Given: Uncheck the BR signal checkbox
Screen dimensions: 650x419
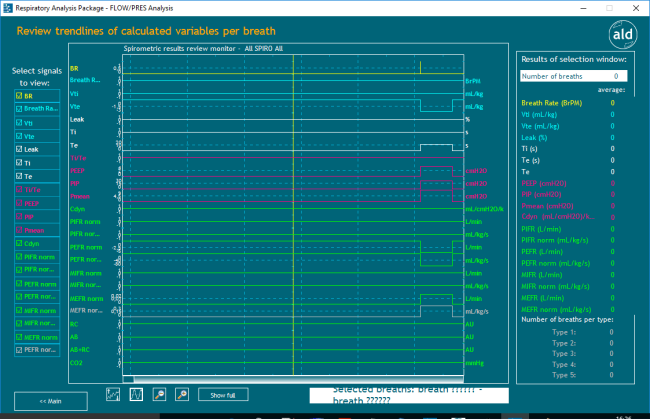Looking at the screenshot, I should coord(19,95).
